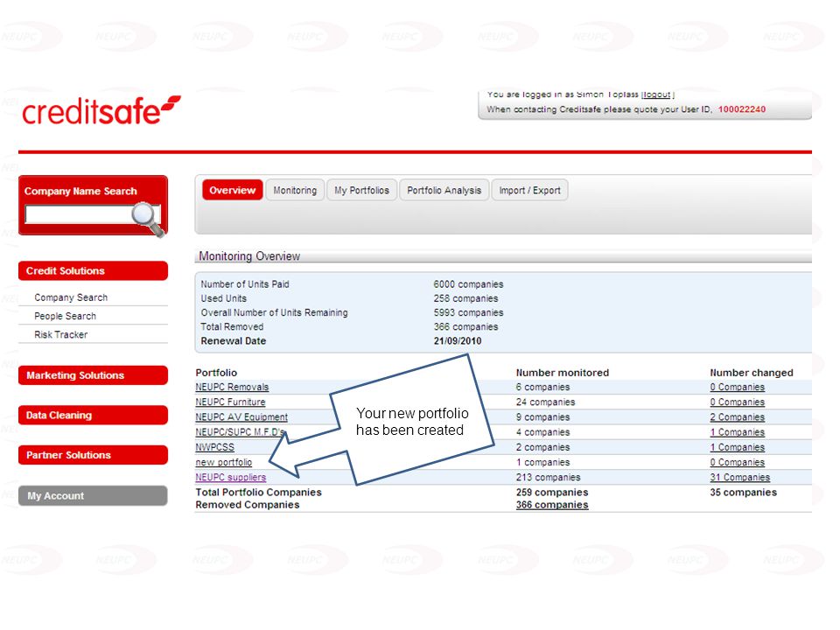Viewport: 840px width, 630px height.
Task: Expand the Credit Solutions section
Action: [x=94, y=271]
